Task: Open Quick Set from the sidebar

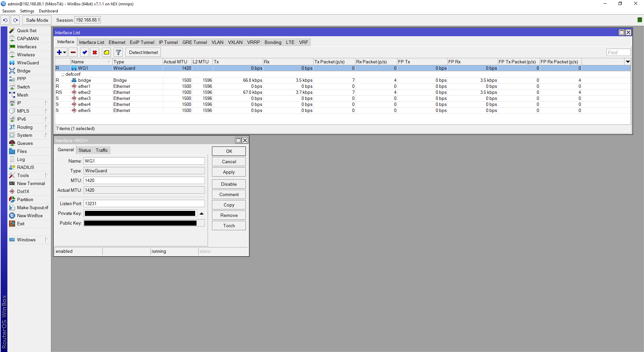Action: [x=27, y=31]
